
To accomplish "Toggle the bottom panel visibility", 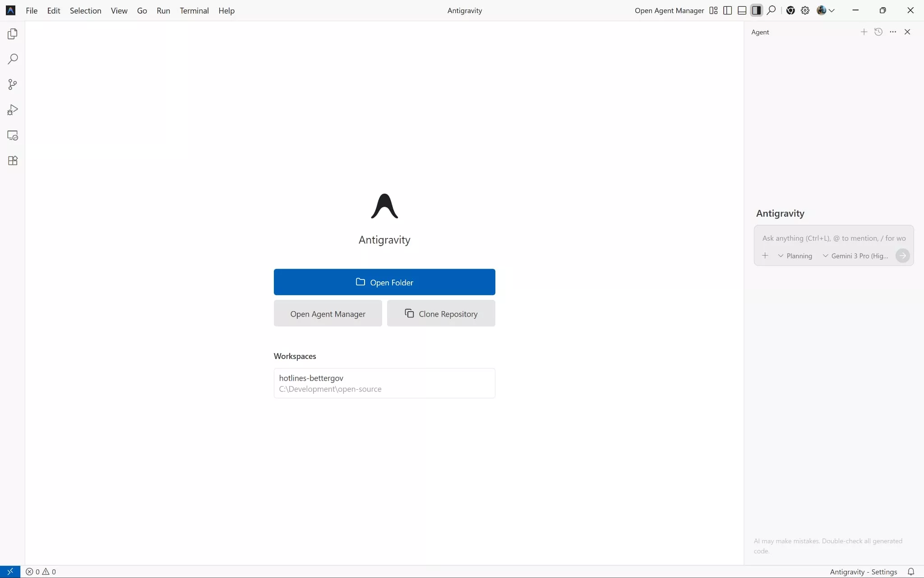I will click(x=742, y=10).
